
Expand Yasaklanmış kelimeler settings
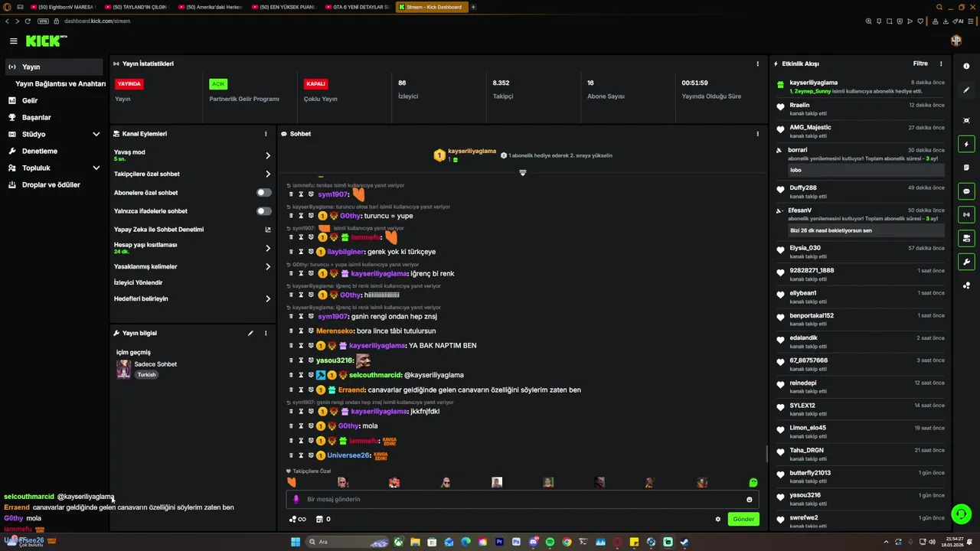(x=268, y=267)
